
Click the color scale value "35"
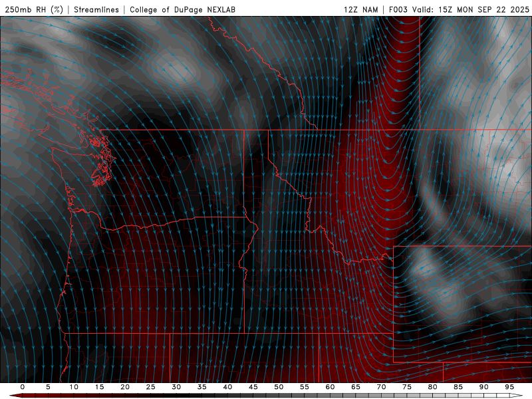tap(202, 387)
